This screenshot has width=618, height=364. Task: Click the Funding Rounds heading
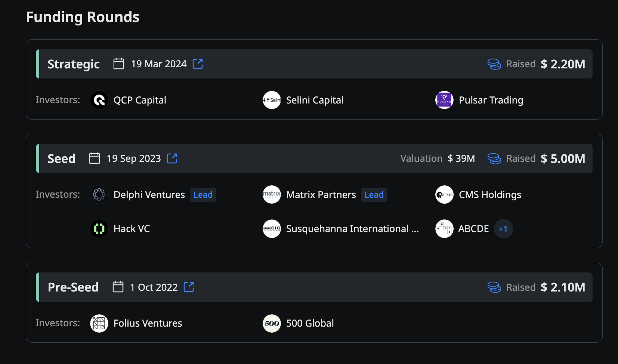click(x=83, y=17)
